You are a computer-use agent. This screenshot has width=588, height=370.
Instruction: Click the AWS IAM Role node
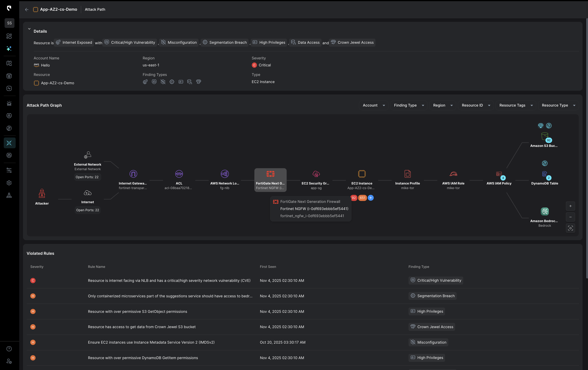click(453, 174)
